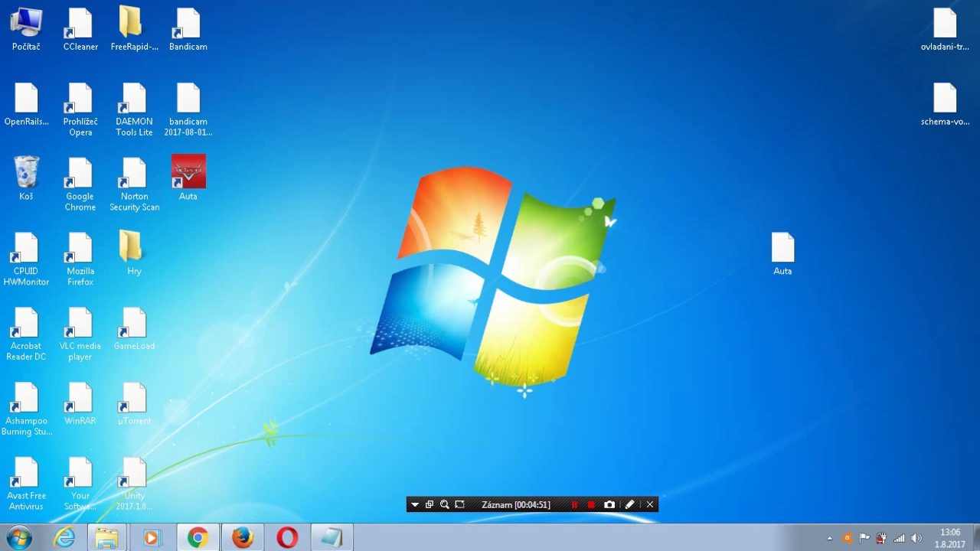Screen dimensions: 980x551
Task: Click the power plug tray icon
Action: pyautogui.click(x=882, y=538)
